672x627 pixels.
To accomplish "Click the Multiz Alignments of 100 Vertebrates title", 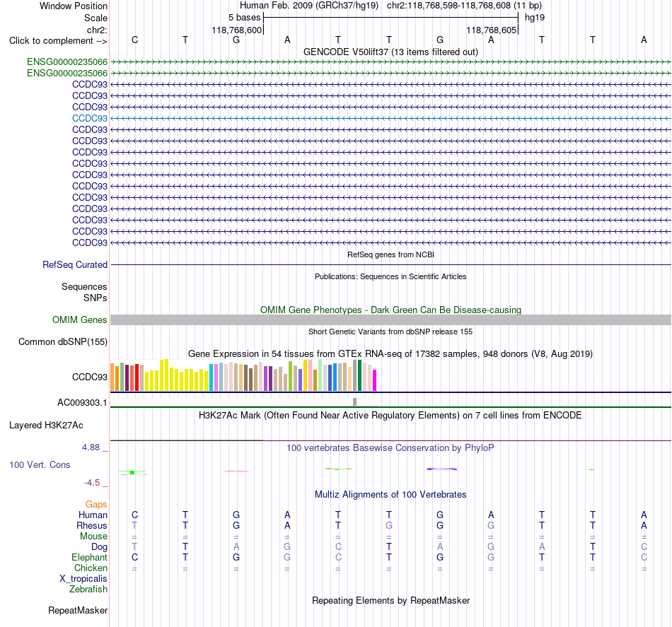I will pos(390,494).
